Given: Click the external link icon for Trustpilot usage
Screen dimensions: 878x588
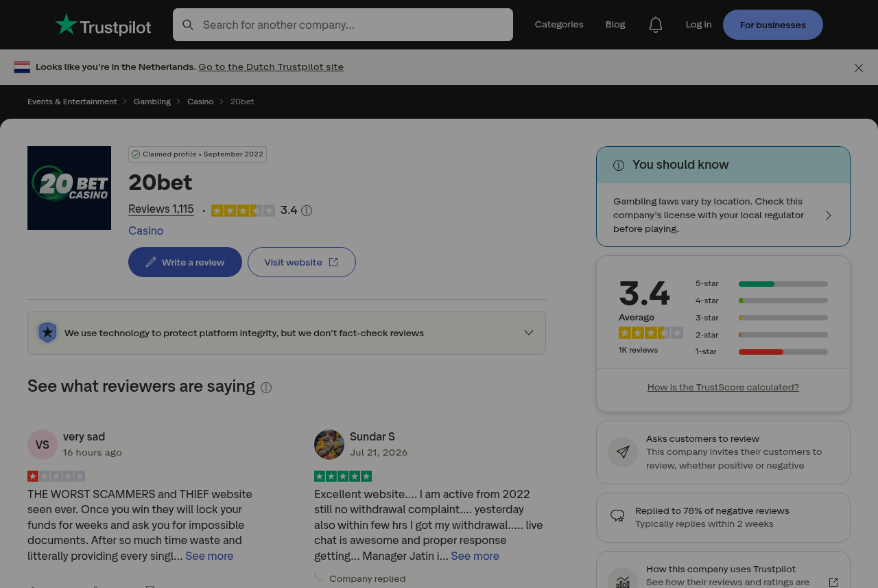Looking at the screenshot, I should 833,583.
